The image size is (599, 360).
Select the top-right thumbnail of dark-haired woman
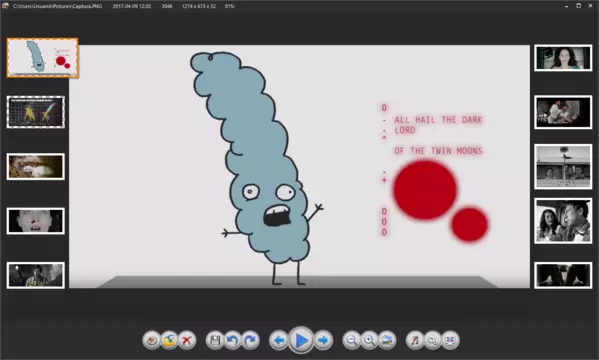563,58
